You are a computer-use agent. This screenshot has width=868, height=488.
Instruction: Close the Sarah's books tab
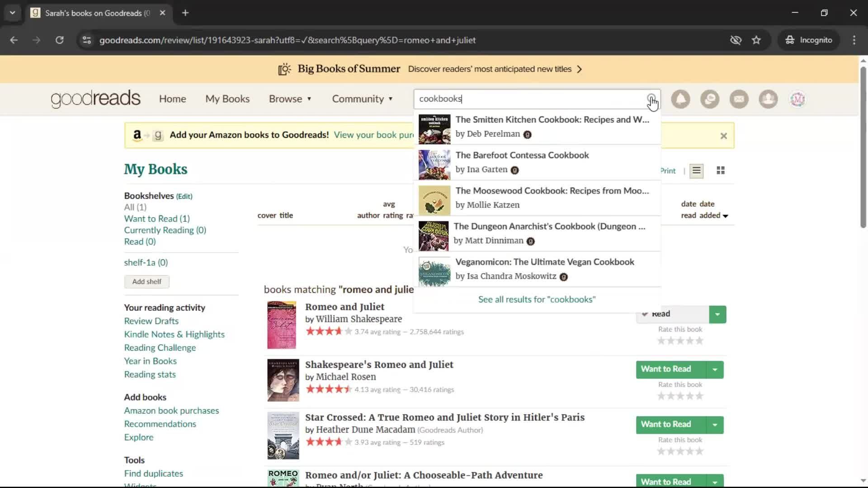tap(162, 13)
